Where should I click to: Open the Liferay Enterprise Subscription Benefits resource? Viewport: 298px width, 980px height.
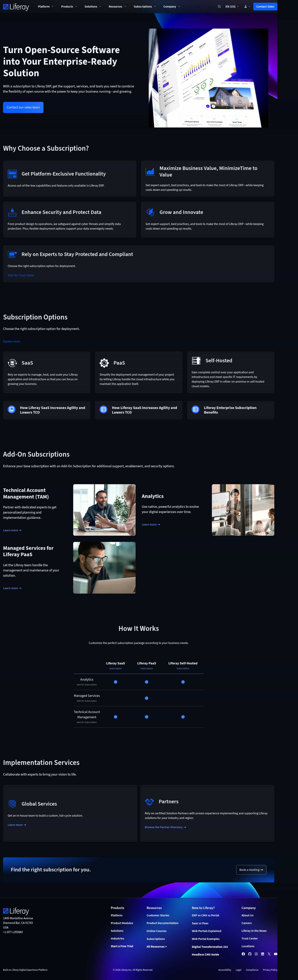pyautogui.click(x=230, y=410)
